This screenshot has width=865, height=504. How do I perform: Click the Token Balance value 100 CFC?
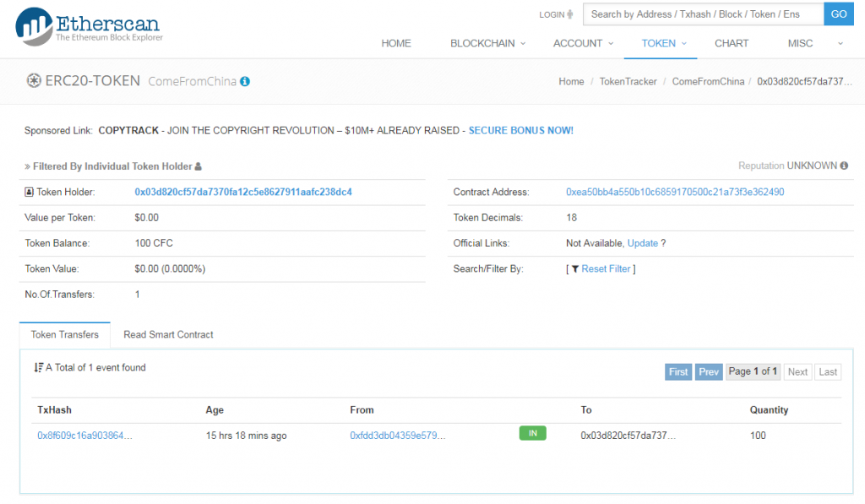pos(154,243)
